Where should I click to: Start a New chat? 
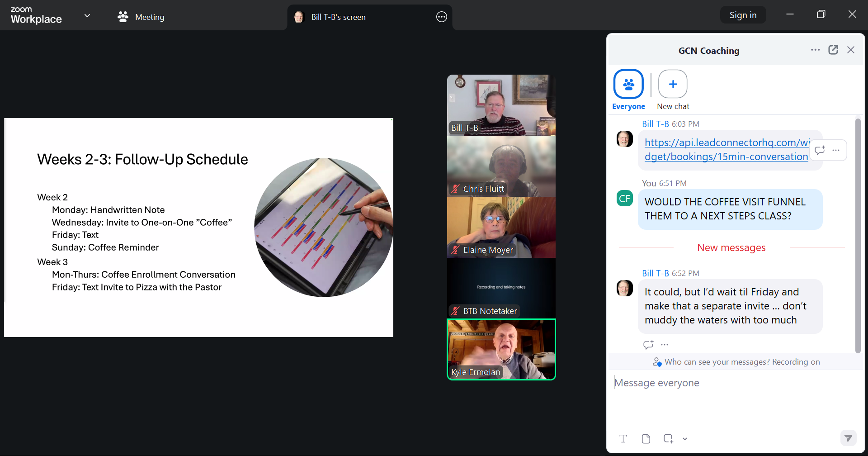673,85
